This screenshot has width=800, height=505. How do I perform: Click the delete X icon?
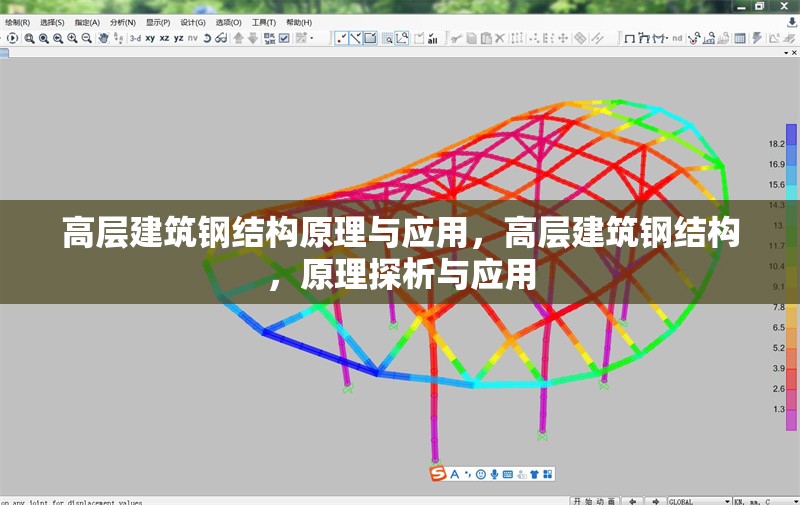coord(499,38)
